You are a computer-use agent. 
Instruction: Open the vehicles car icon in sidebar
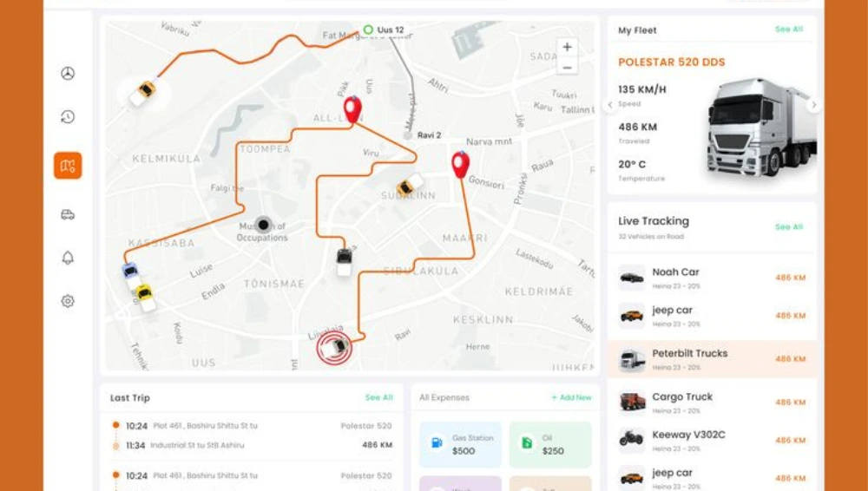(68, 215)
